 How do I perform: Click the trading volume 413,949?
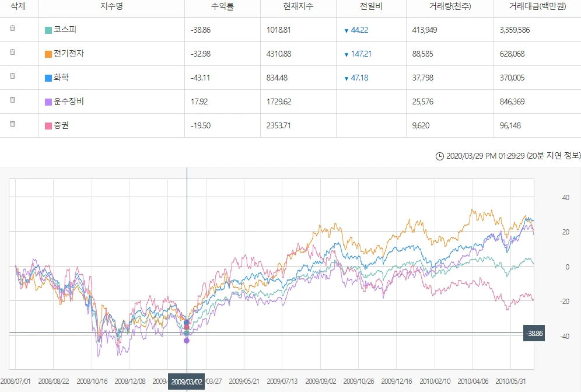(x=425, y=30)
